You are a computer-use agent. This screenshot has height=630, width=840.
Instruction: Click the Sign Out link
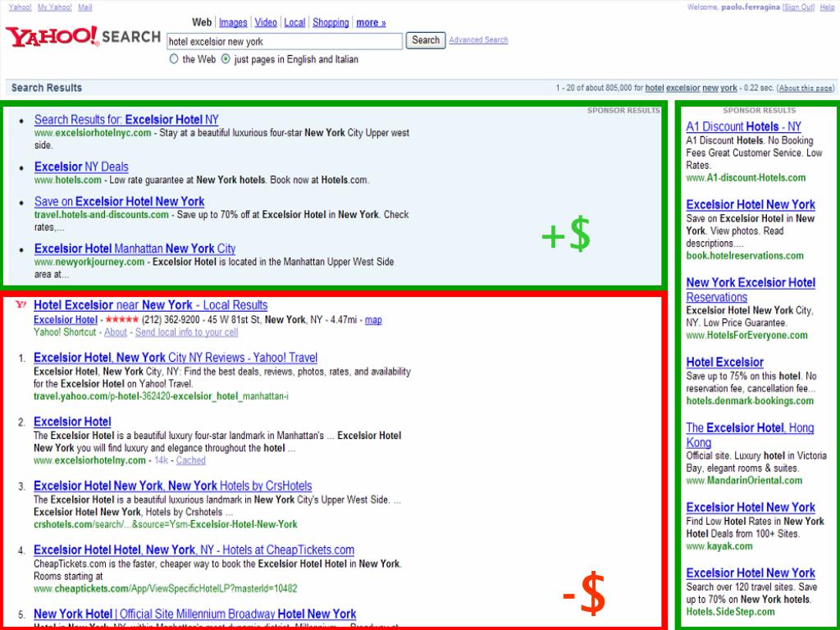click(799, 7)
